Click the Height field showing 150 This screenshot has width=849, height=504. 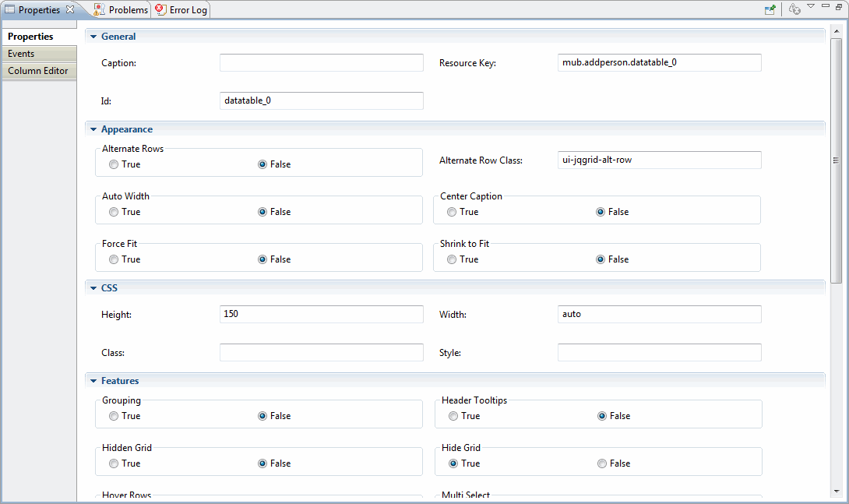point(322,315)
